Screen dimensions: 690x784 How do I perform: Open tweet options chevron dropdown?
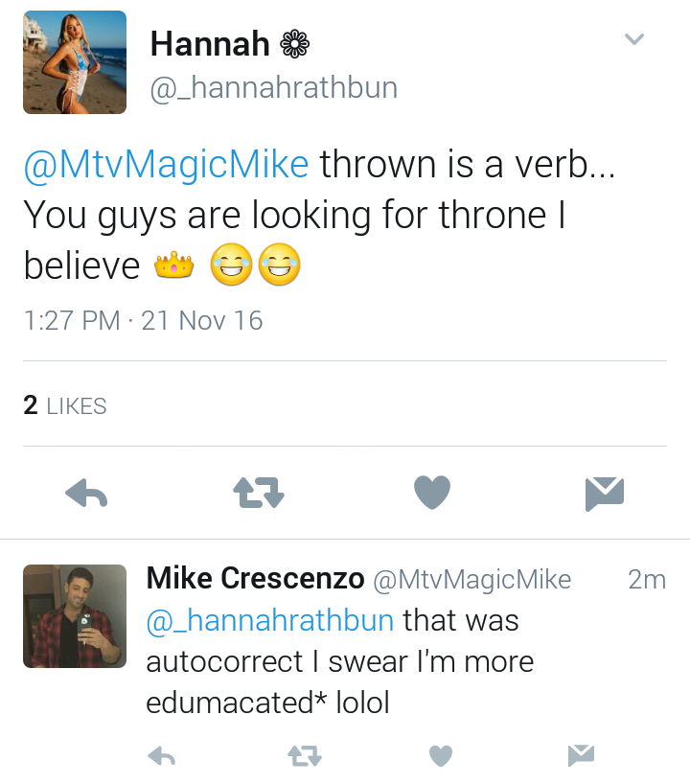634,39
